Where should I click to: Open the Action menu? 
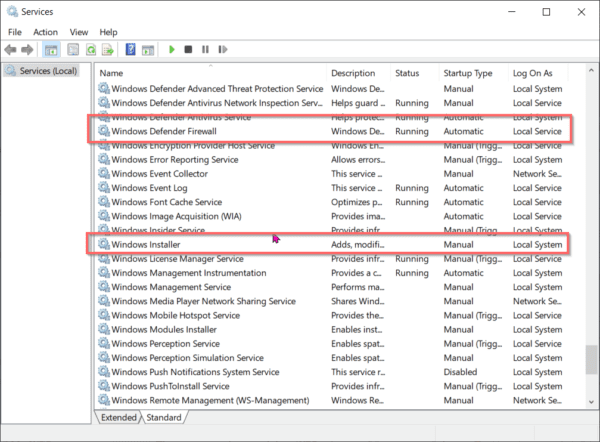[45, 32]
